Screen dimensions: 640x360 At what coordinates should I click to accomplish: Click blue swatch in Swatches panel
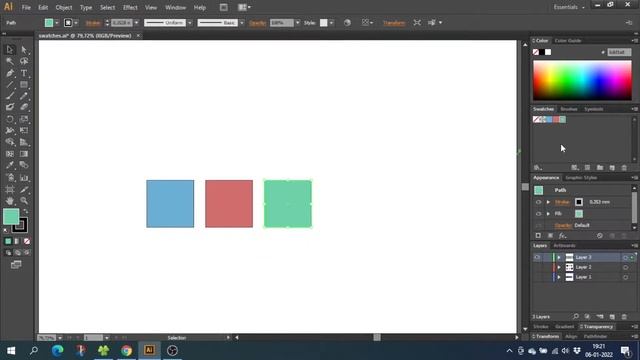549,119
